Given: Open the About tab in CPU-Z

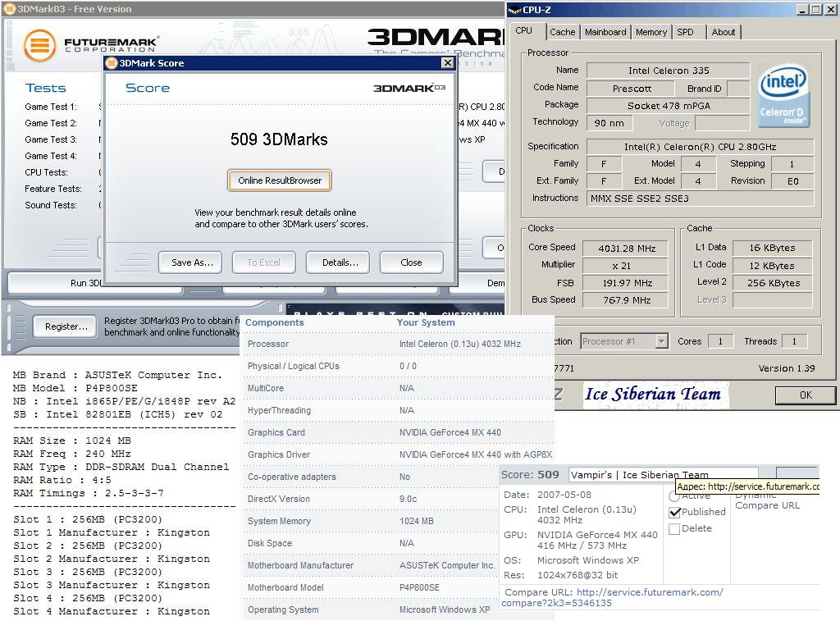Looking at the screenshot, I should pyautogui.click(x=724, y=32).
